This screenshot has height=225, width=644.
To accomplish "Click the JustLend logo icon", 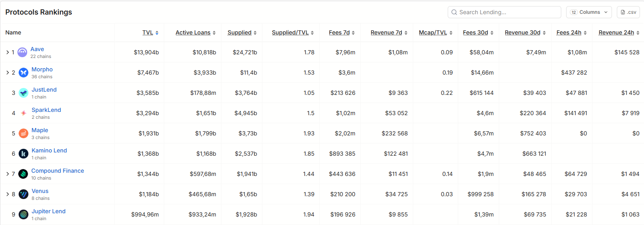I will (24, 93).
